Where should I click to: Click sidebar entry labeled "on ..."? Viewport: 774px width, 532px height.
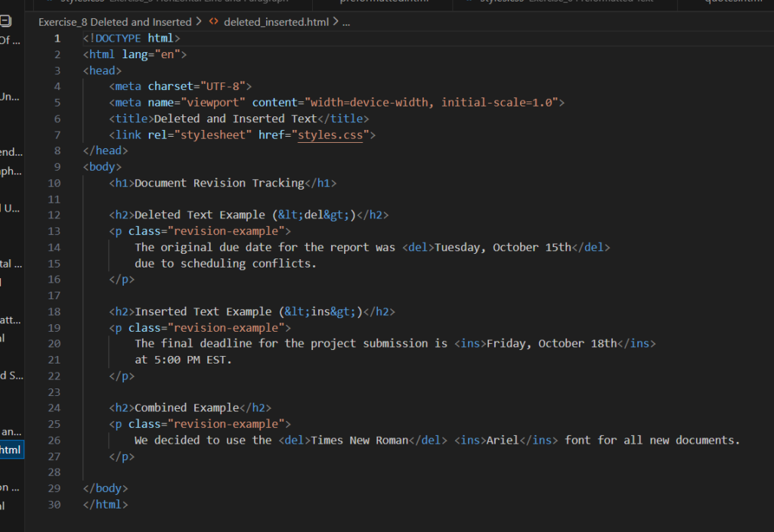click(11, 487)
